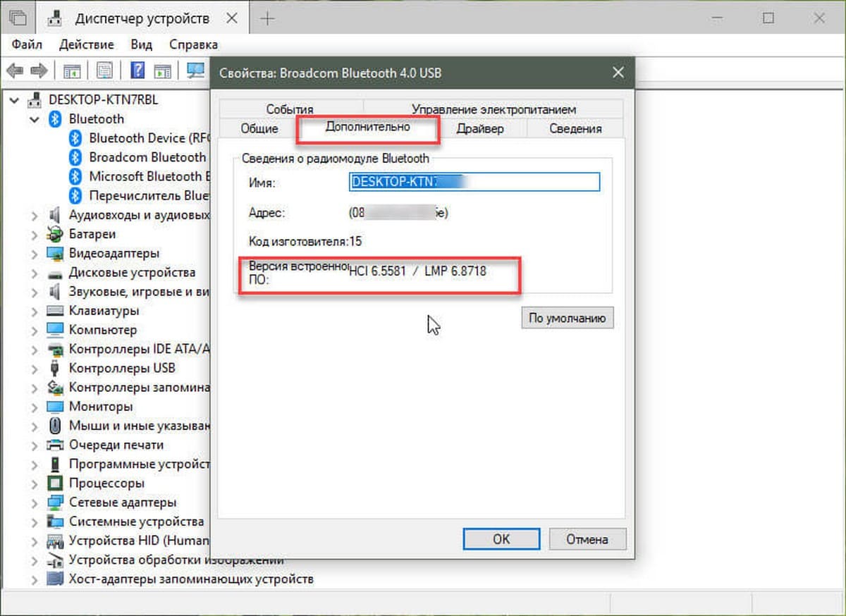The width and height of the screenshot is (846, 616).
Task: Click the blue Help question-mark toolbar icon
Action: click(x=138, y=70)
